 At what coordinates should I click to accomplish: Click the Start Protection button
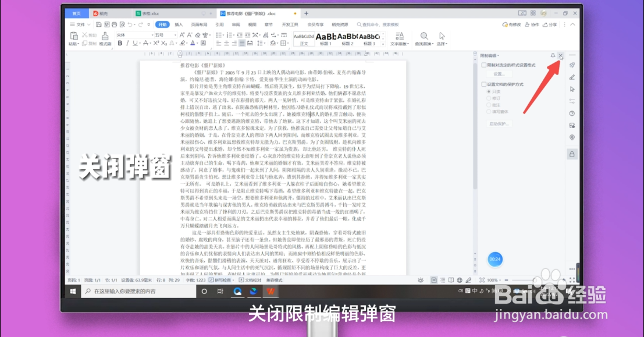(499, 124)
